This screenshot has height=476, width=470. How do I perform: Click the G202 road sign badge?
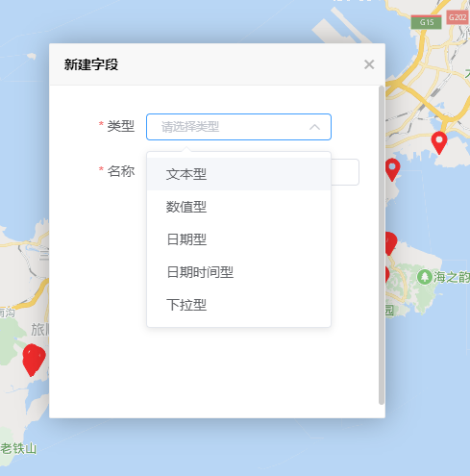click(x=458, y=17)
